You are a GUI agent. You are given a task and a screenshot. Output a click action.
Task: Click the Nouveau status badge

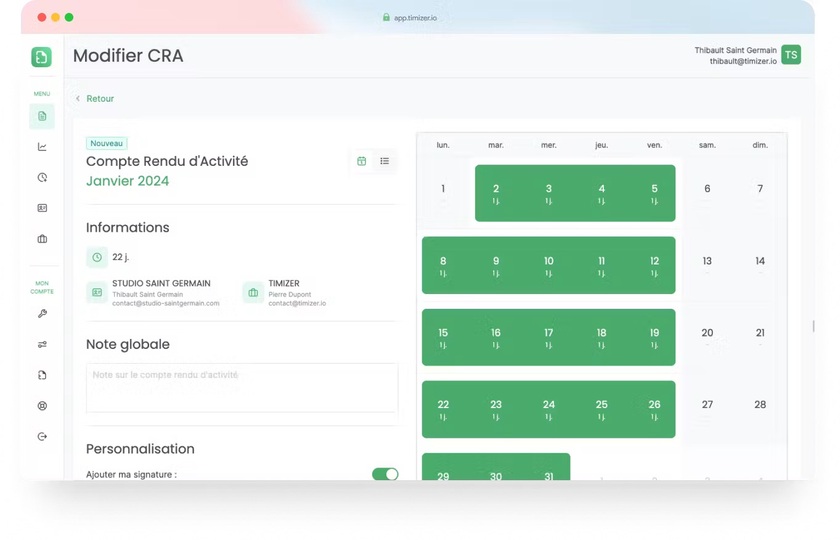(107, 143)
